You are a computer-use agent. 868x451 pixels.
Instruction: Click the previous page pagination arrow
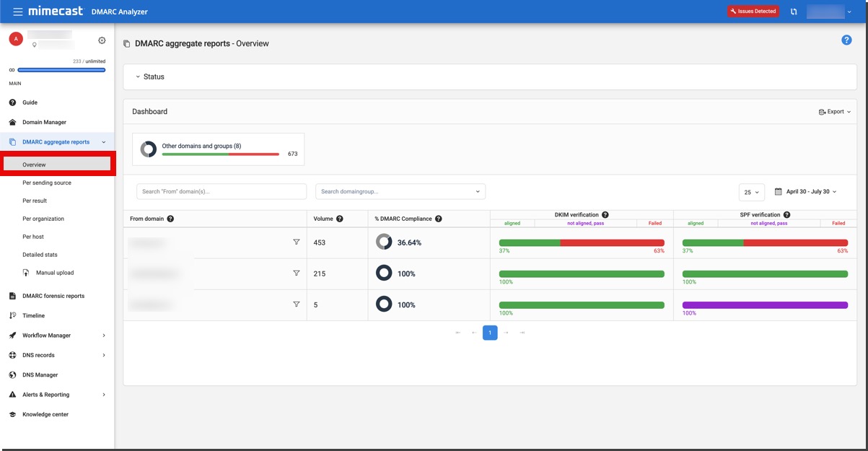click(474, 333)
